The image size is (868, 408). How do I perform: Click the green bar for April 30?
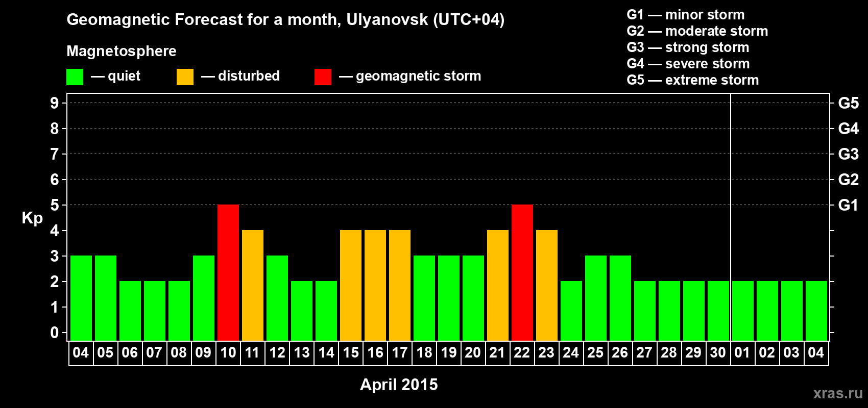pos(718,311)
